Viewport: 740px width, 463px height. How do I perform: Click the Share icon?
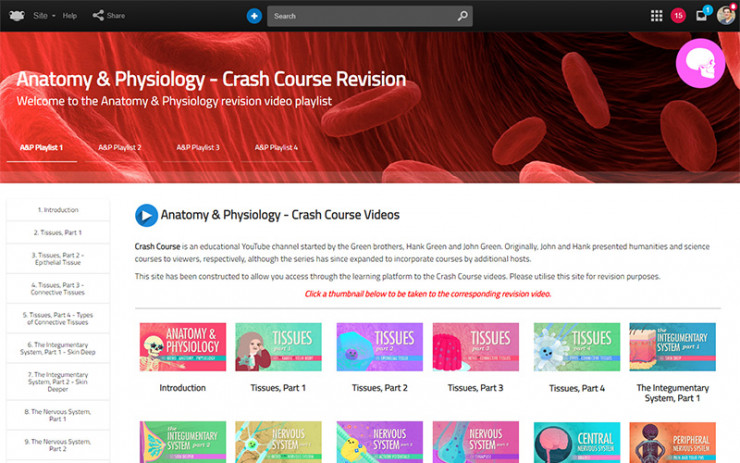click(x=98, y=16)
